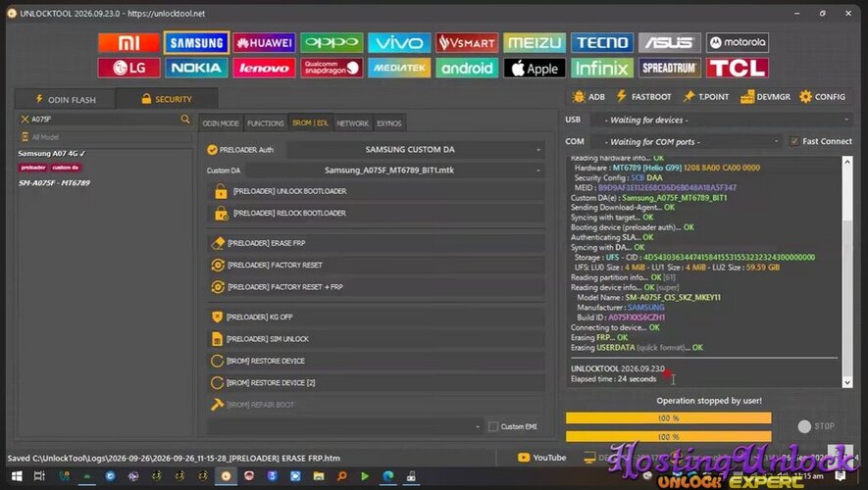Open the Spreadtrum brand section

click(x=669, y=68)
